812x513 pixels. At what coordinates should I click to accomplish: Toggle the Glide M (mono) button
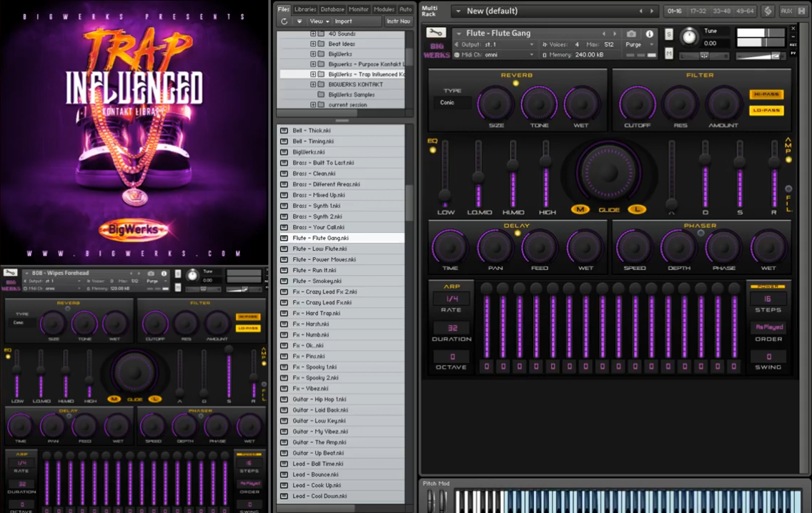tap(580, 209)
